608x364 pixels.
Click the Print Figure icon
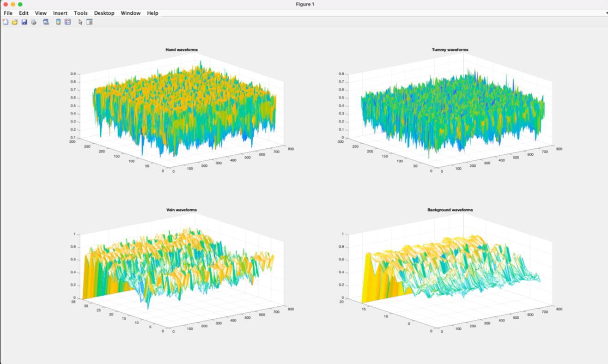click(x=34, y=22)
